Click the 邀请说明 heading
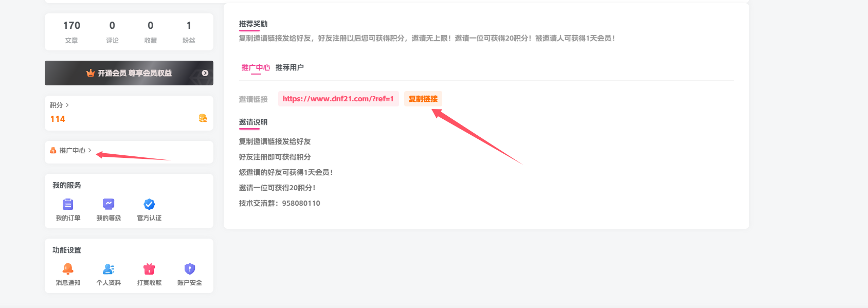Screen dimensions: 868x308 tap(253, 122)
